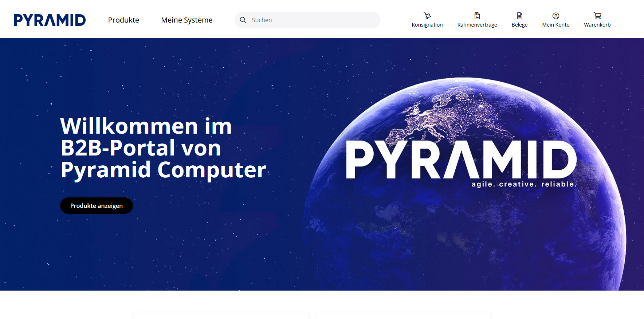The width and height of the screenshot is (644, 319).
Task: Open the Meine Systeme menu
Action: point(186,20)
